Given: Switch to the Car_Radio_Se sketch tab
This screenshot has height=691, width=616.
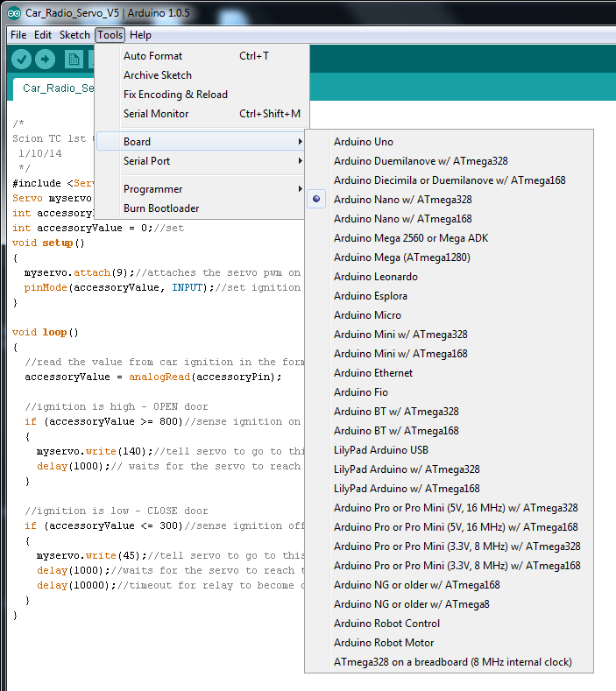Looking at the screenshot, I should [x=54, y=88].
